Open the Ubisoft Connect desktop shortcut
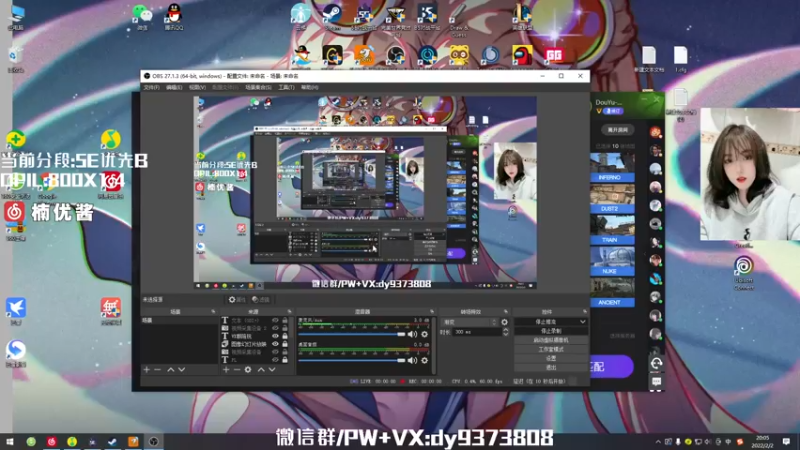 (x=743, y=271)
